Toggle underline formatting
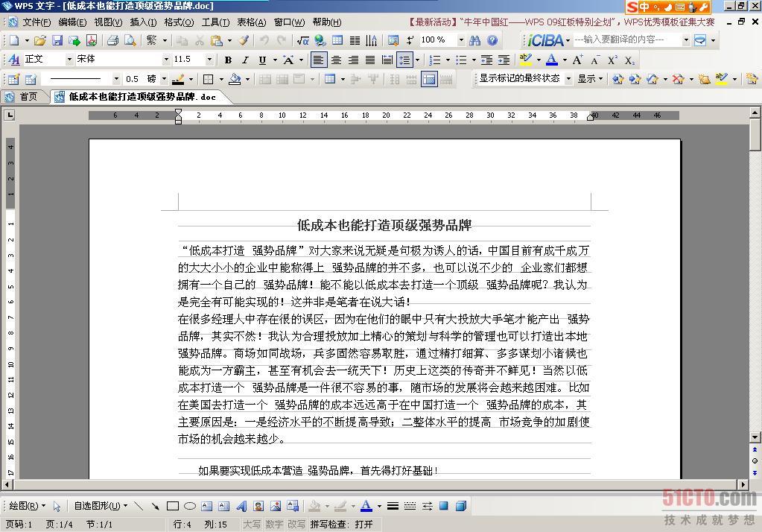Image resolution: width=762 pixels, height=532 pixels. pyautogui.click(x=262, y=60)
